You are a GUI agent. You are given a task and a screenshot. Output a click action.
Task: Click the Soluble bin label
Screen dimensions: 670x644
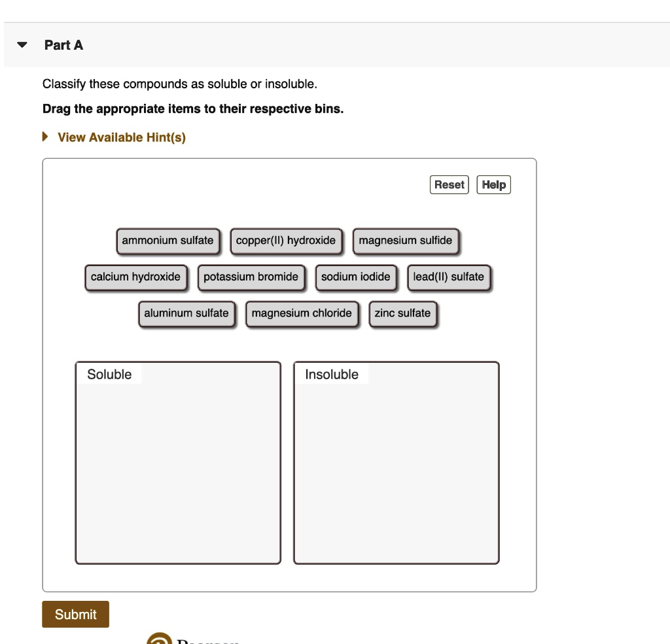109,374
